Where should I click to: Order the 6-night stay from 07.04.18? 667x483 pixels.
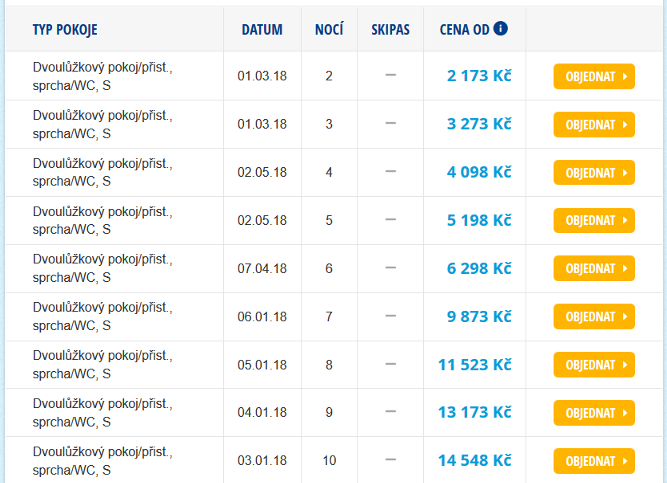pos(594,269)
